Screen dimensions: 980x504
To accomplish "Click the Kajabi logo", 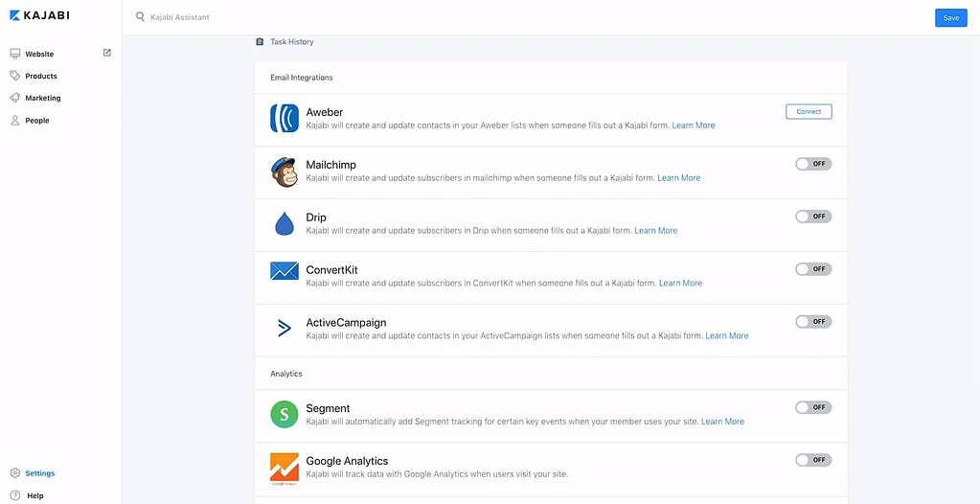I will [40, 15].
